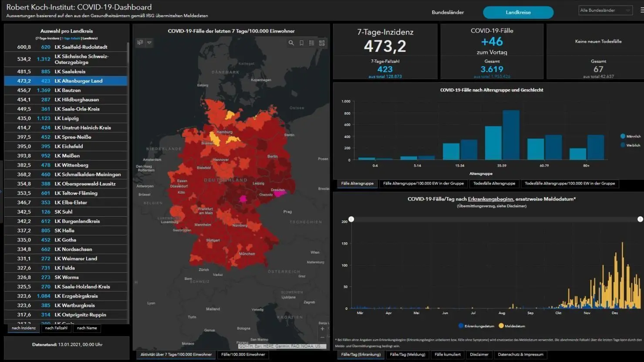Open the map bookmarks icon
The height and width of the screenshot is (362, 644).
tap(301, 43)
